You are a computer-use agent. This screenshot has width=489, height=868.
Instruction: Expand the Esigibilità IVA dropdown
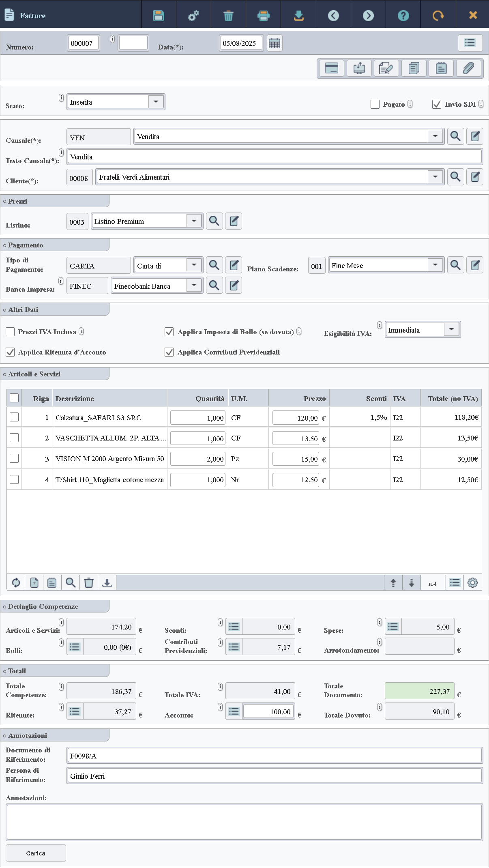coord(451,329)
